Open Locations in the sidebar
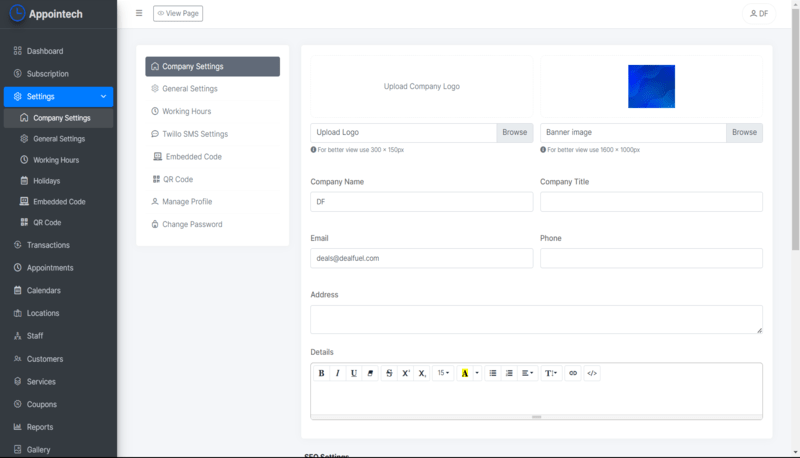Viewport: 800px width, 458px height. coord(58,313)
